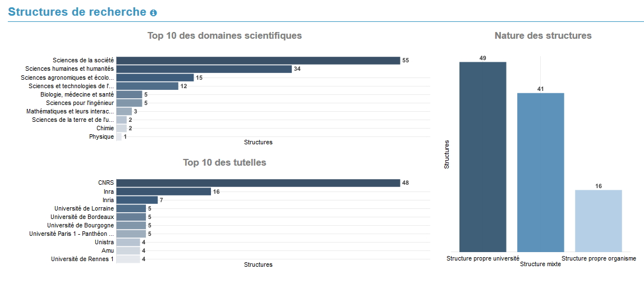Click the value 49 above the first column
Screen dimensions: 644x283
[482, 58]
